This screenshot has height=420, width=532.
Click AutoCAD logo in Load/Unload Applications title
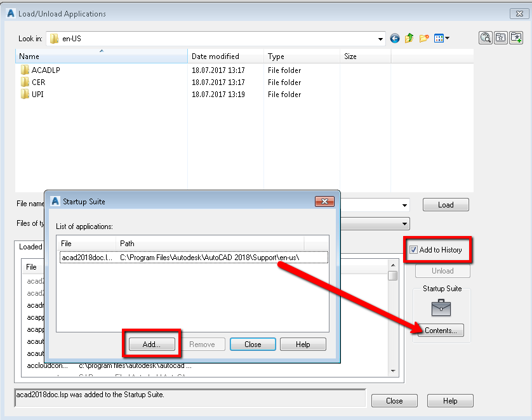click(11, 13)
